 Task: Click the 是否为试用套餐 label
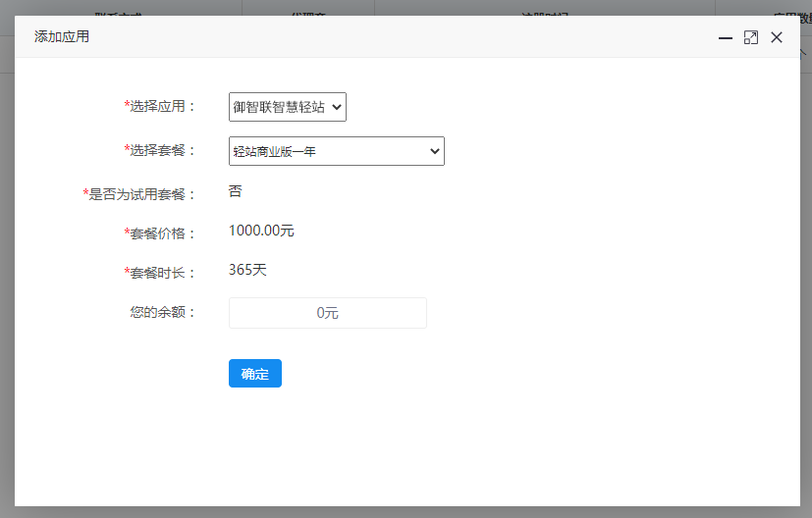pyautogui.click(x=143, y=194)
